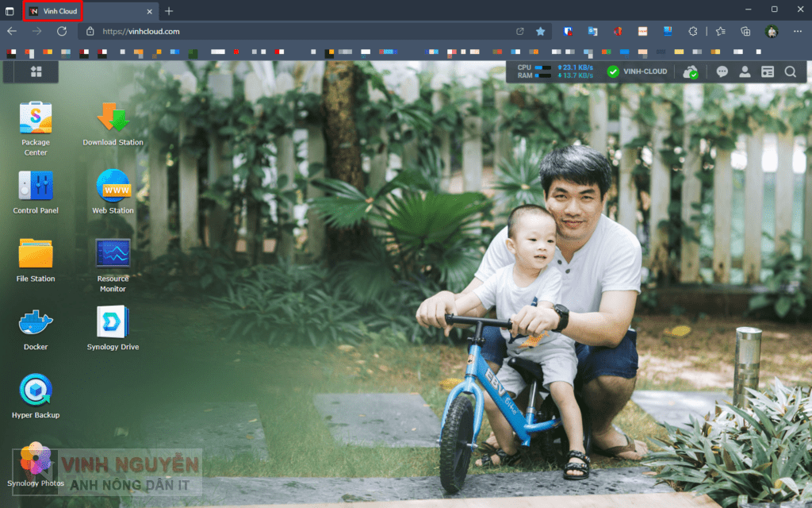Launch Resource Monitor

point(113,254)
